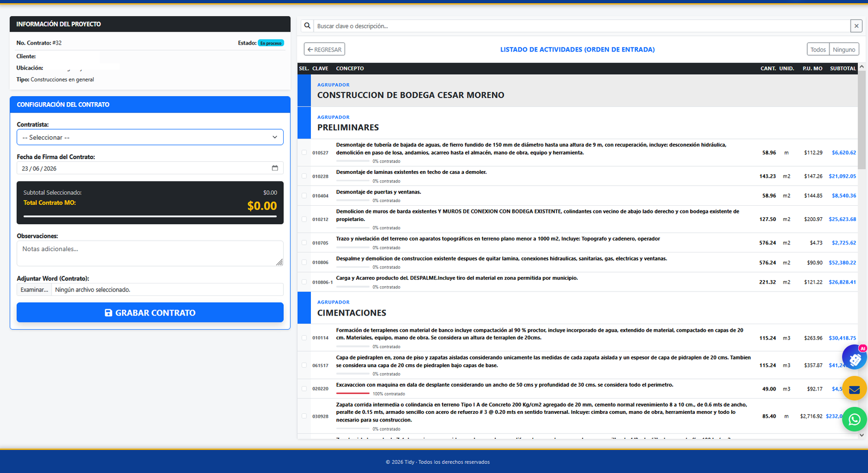Click the Buscar clave o descripción field
This screenshot has width=868, height=473.
(582, 26)
